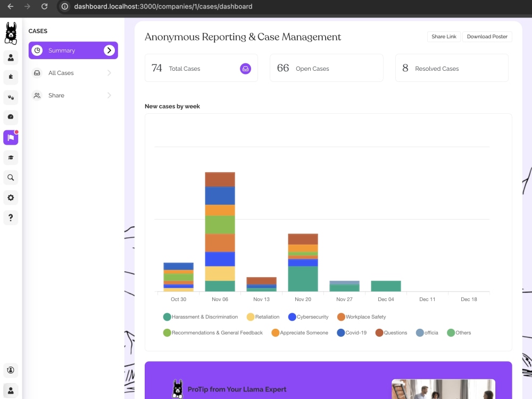Open the question mark help icon

coord(11,218)
